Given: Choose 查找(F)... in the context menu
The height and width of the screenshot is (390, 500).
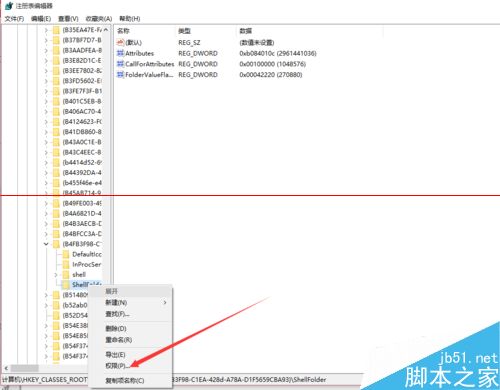Looking at the screenshot, I should pos(117,314).
